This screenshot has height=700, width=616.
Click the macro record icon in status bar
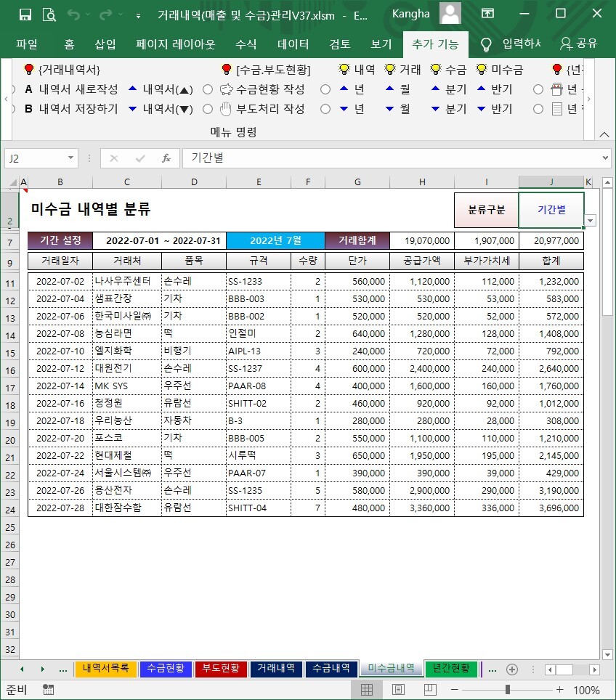(x=48, y=690)
